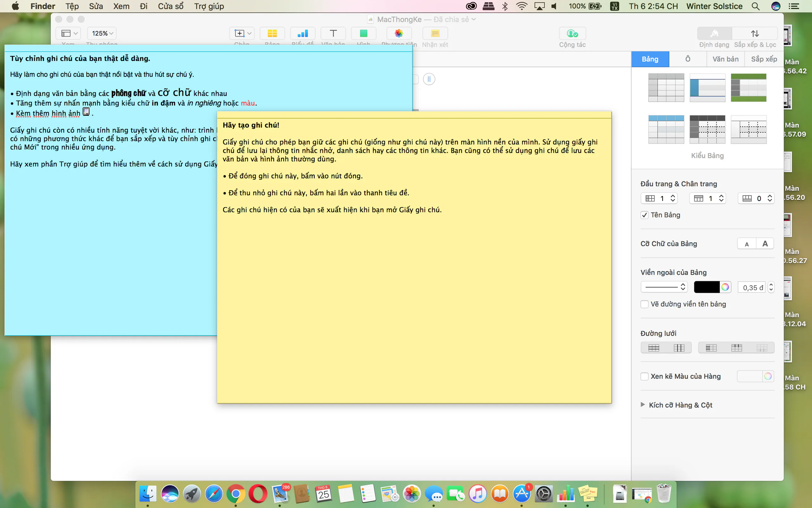Open Opera browser in the Dock
This screenshot has height=508, width=812.
point(258,493)
